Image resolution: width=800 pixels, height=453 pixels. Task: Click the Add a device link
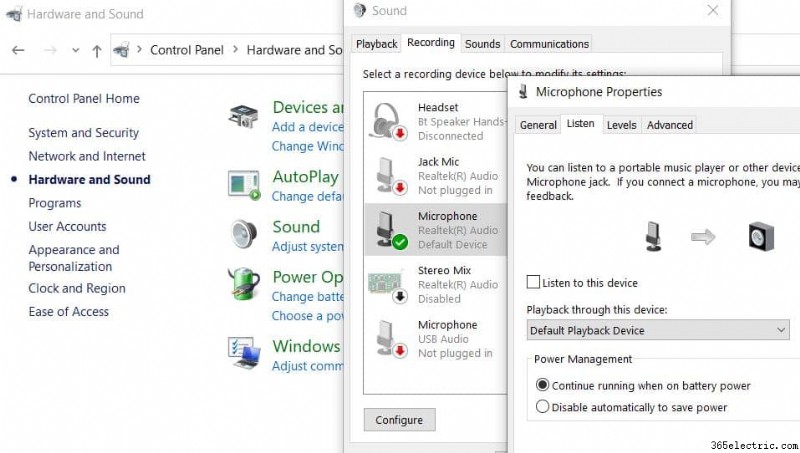point(308,127)
